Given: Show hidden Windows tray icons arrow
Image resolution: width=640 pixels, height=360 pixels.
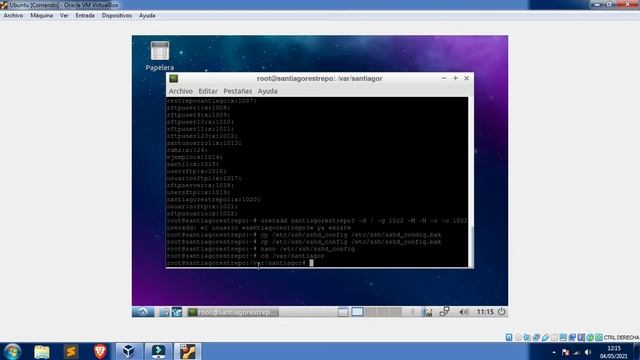Looking at the screenshot, I should click(554, 352).
